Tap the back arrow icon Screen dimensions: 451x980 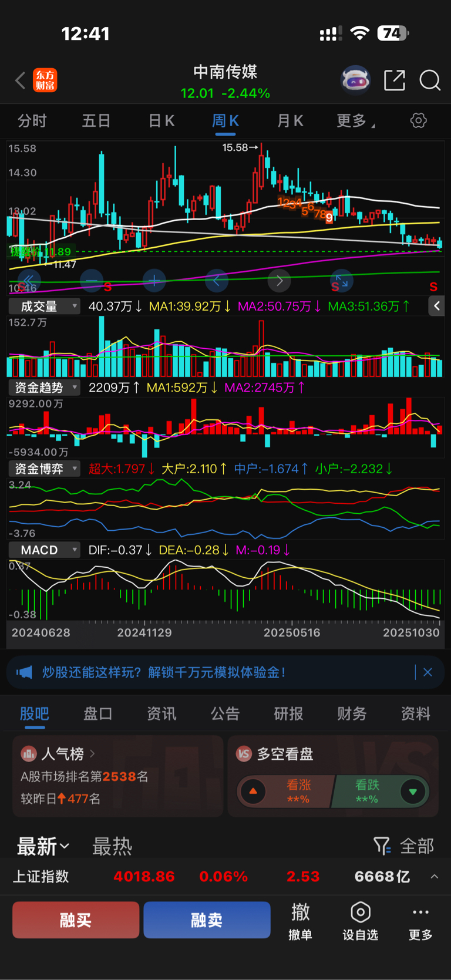coord(21,80)
